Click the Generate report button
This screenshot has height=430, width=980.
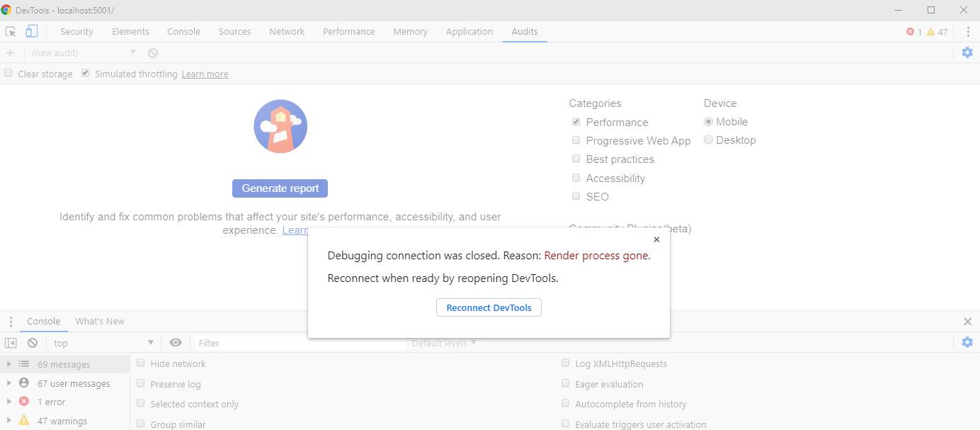(x=280, y=188)
